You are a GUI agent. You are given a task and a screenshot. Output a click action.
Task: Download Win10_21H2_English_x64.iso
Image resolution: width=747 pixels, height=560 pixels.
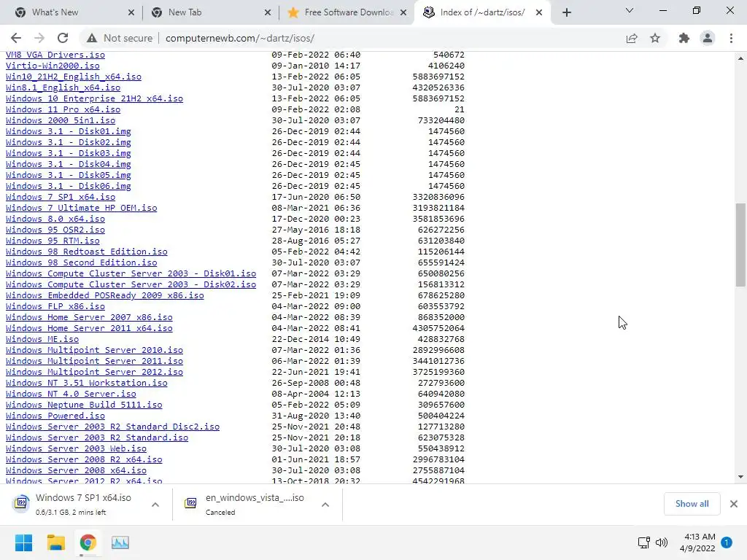click(x=74, y=77)
